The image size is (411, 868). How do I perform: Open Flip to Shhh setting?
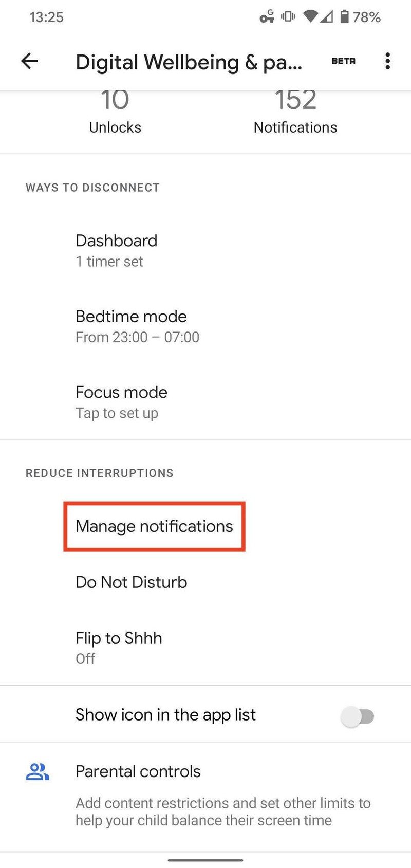119,647
